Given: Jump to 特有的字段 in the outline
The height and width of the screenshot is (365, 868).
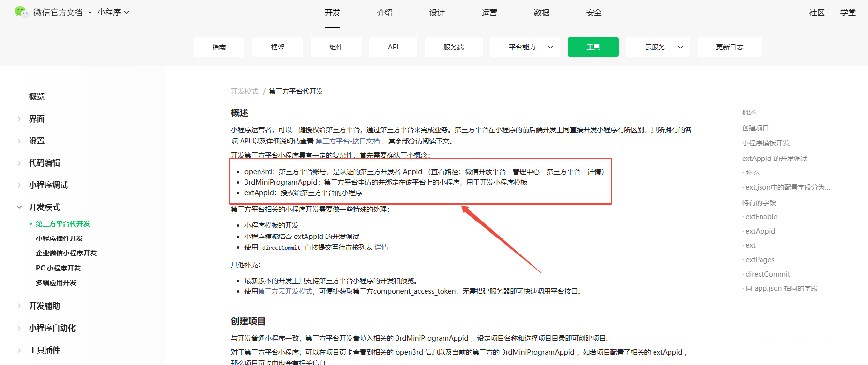Looking at the screenshot, I should point(759,203).
